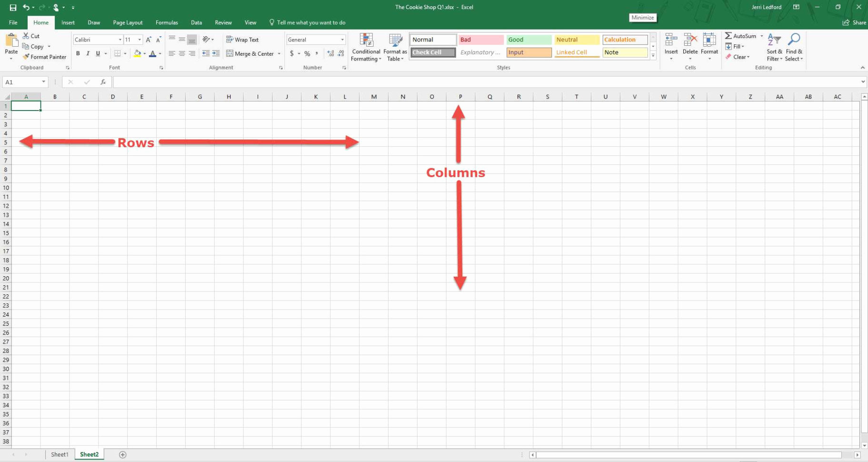Expand the AutoSum dropdown arrow
Viewport: 868px width, 462px height.
pos(761,36)
